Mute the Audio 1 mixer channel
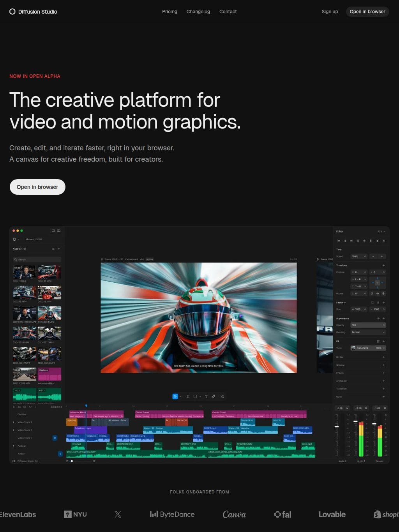This screenshot has width=399, height=532. (366, 408)
